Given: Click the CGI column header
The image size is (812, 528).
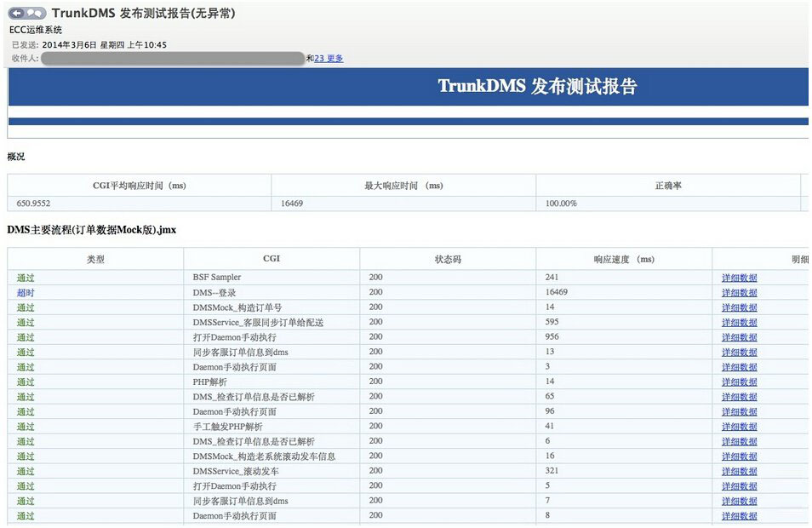Looking at the screenshot, I should [272, 259].
